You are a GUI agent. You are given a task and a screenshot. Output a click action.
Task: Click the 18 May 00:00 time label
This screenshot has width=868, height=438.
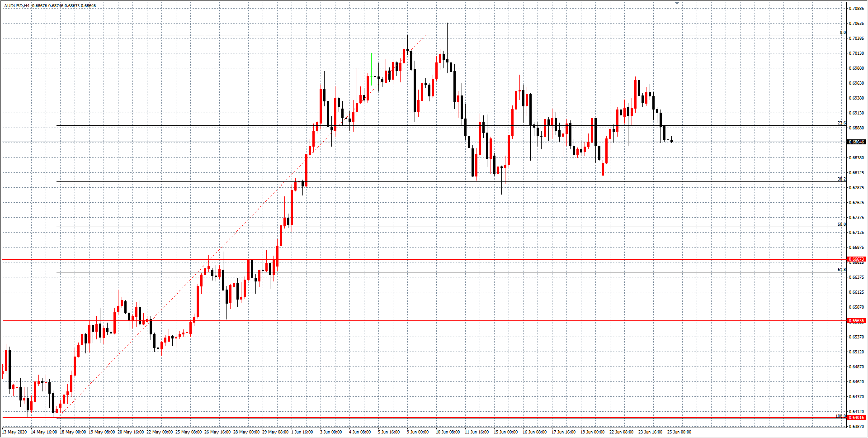click(73, 432)
